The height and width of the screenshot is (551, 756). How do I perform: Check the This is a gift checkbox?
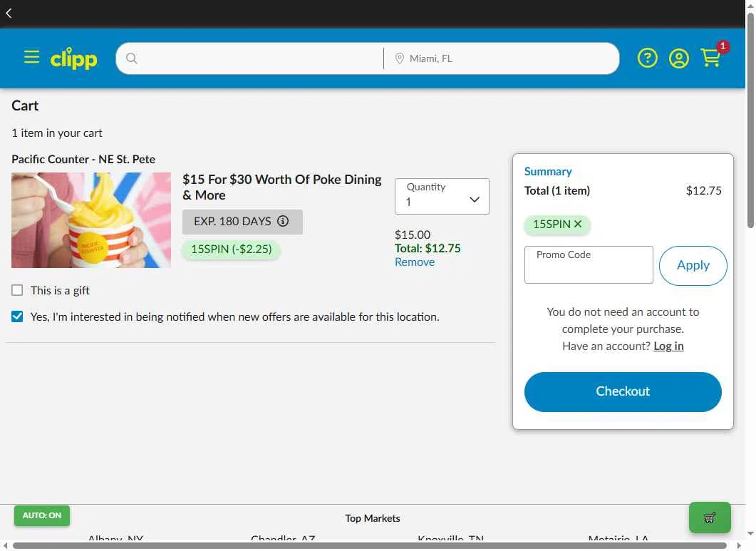click(x=17, y=290)
